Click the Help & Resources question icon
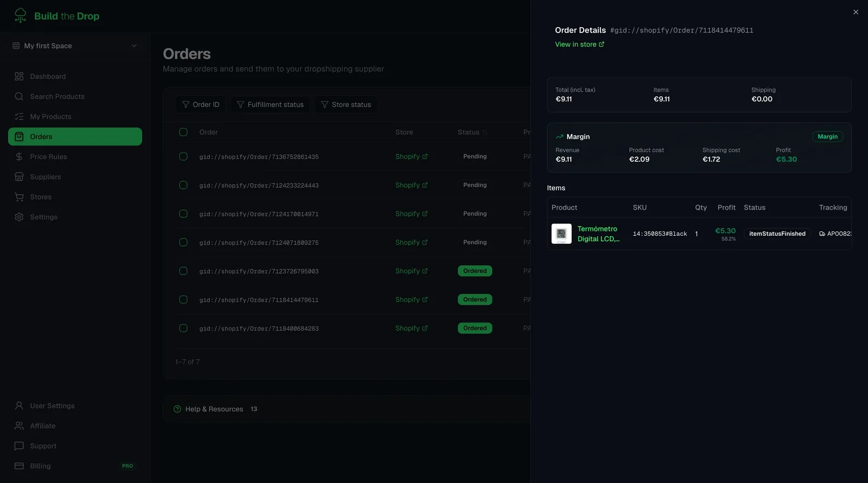Viewport: 868px width, 483px height. pos(177,409)
